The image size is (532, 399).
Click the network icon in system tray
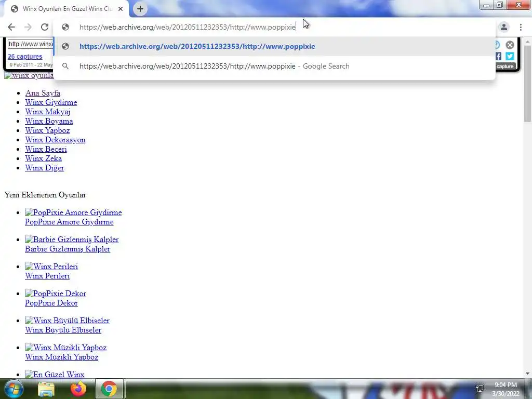coord(480,389)
